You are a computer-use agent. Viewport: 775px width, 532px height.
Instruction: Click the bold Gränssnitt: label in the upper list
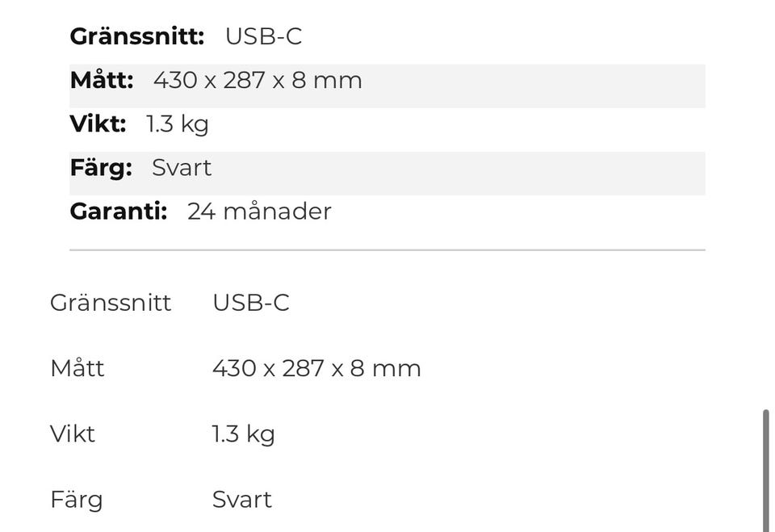(x=136, y=36)
